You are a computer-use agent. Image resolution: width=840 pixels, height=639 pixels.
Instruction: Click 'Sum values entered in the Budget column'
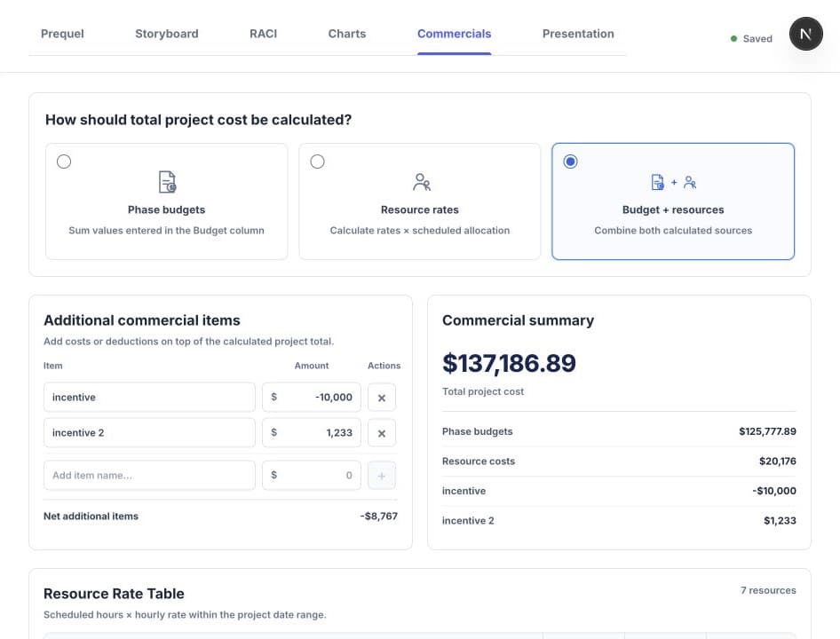pyautogui.click(x=166, y=231)
